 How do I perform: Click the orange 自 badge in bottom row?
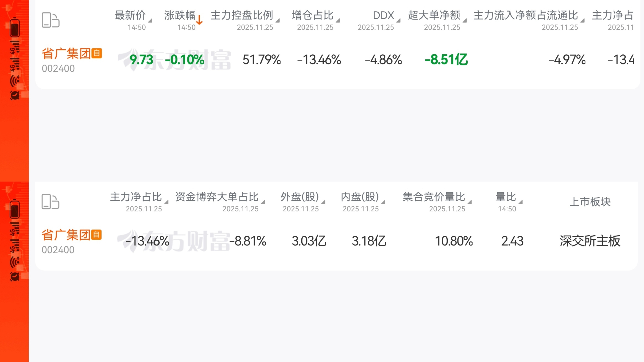click(x=97, y=234)
